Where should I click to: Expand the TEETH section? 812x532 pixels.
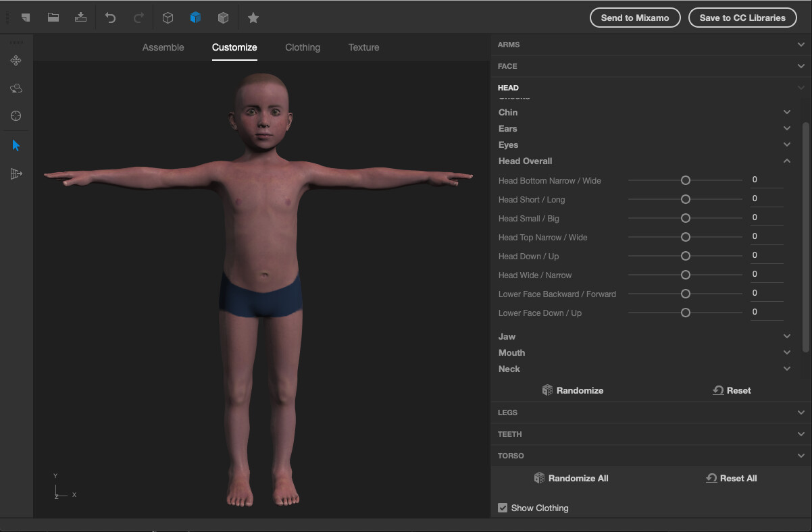651,434
